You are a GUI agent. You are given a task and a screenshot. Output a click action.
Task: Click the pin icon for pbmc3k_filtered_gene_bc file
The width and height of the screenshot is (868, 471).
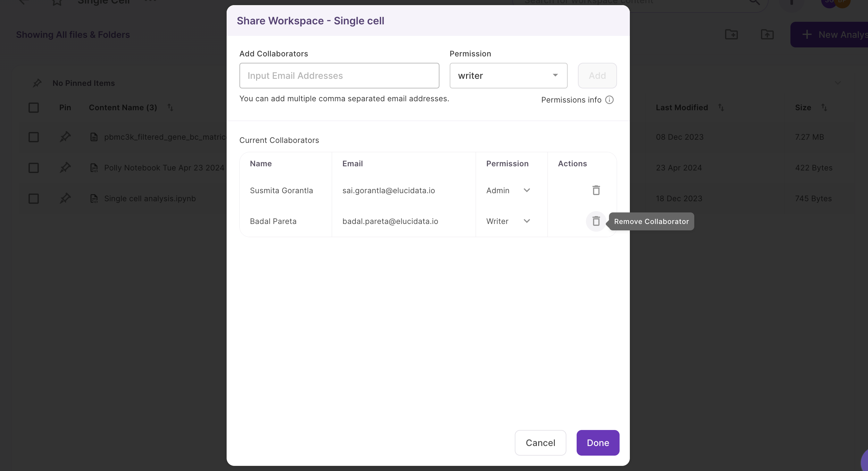coord(65,137)
